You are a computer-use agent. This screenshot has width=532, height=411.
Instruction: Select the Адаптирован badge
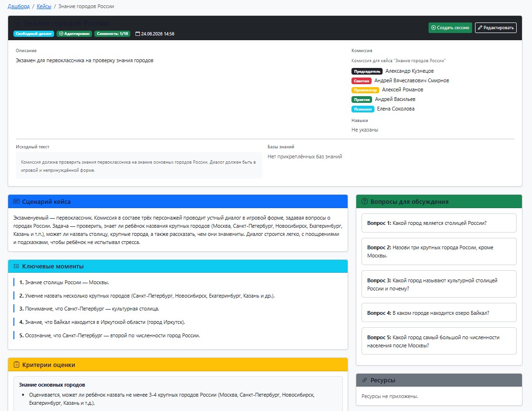pos(74,33)
